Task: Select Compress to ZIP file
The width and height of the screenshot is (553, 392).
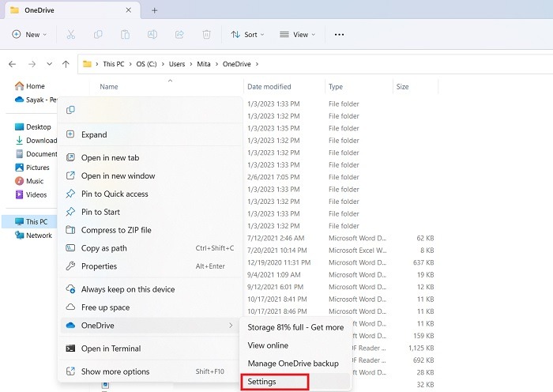Action: [150, 230]
